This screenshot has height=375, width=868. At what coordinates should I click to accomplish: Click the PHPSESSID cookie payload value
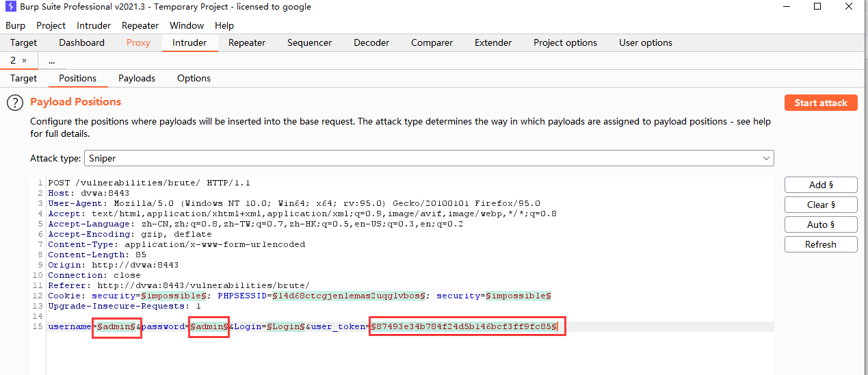pos(350,296)
